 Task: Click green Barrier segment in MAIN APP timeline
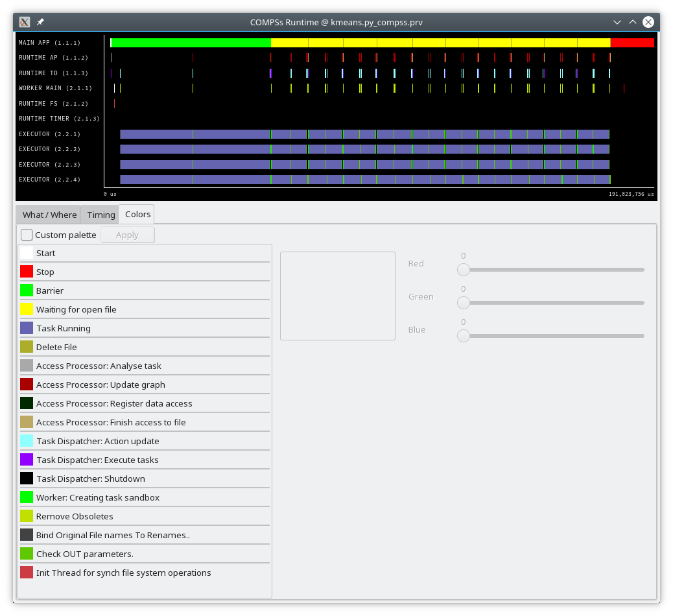point(191,43)
